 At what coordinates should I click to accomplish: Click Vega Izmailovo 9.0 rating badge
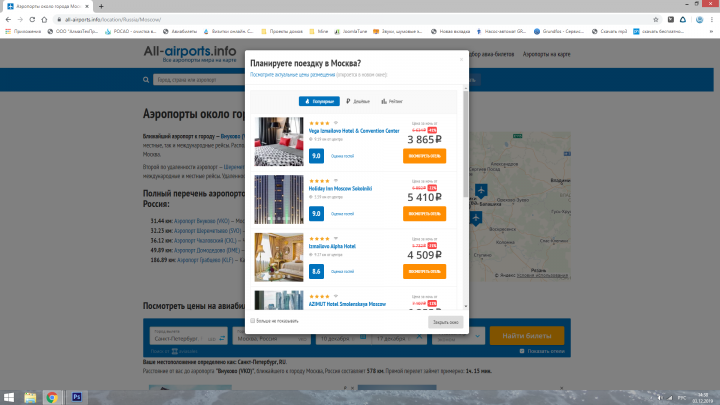pyautogui.click(x=316, y=156)
